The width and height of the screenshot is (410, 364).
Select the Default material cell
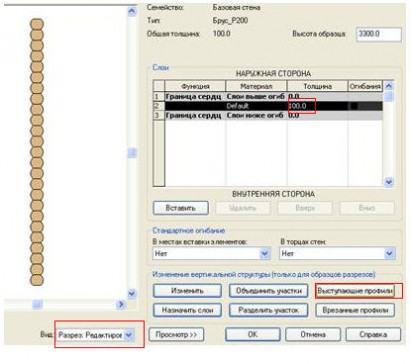coord(256,106)
